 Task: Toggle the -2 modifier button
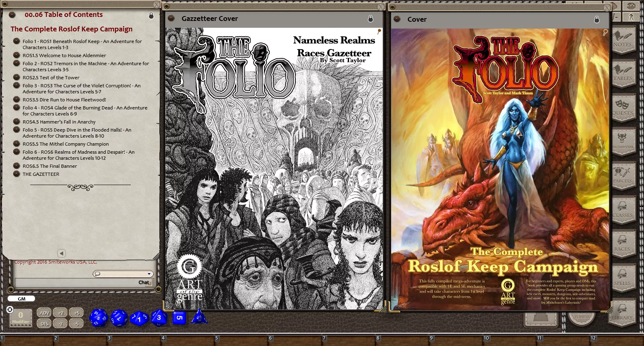tap(60, 323)
